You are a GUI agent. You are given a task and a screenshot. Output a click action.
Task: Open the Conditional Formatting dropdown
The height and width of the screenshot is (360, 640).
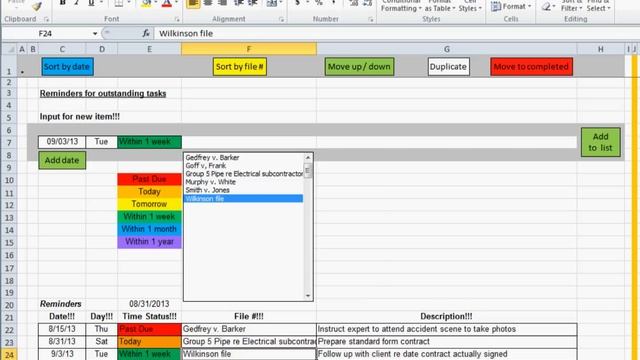click(x=401, y=6)
